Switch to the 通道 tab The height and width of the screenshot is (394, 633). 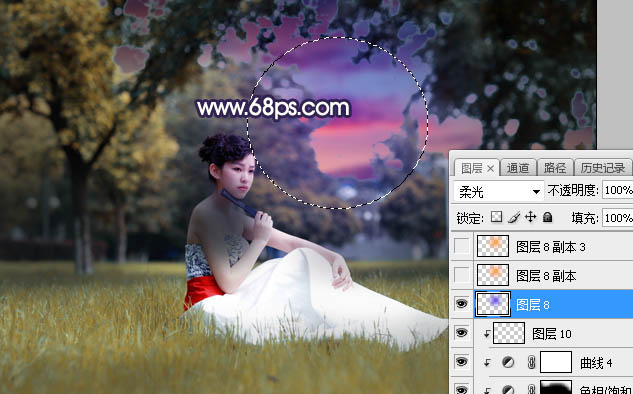[518, 168]
